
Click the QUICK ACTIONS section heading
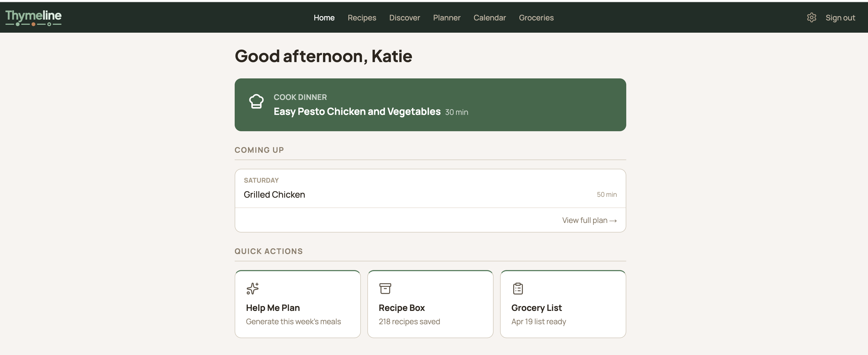click(x=269, y=251)
